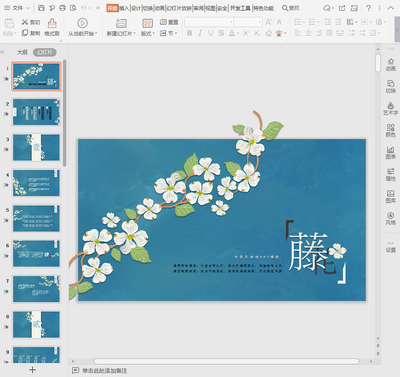The image size is (400, 377).
Task: Decrease font size with A- icon
Action: click(279, 22)
